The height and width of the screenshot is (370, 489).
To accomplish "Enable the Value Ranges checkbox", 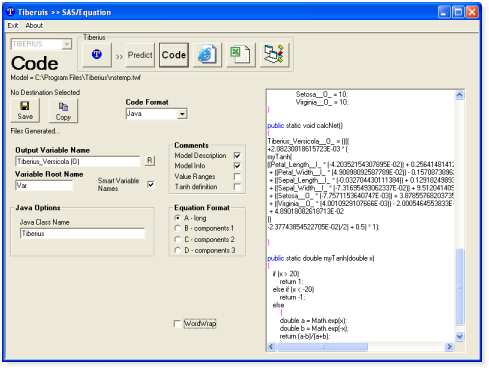I will [237, 176].
